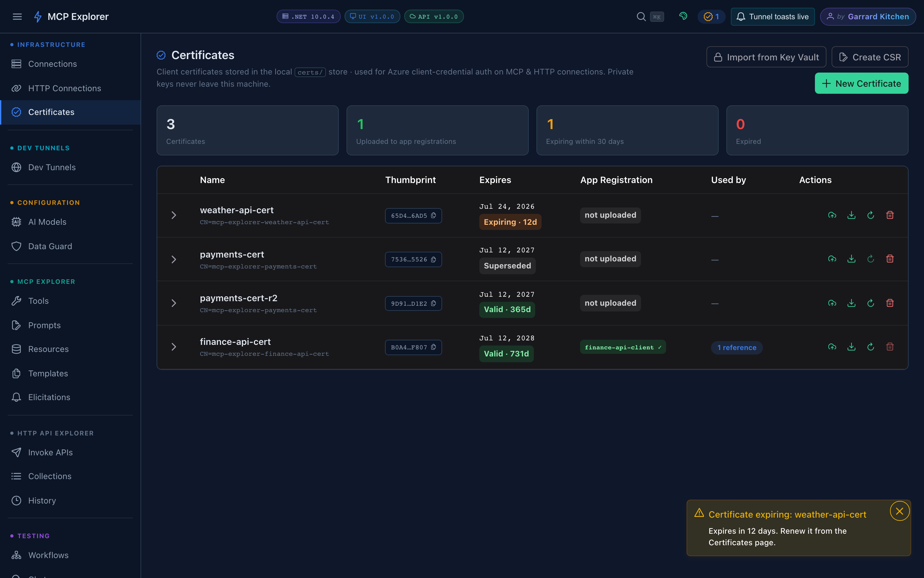Renew finance-api-cert
The image size is (924, 578).
[870, 347]
